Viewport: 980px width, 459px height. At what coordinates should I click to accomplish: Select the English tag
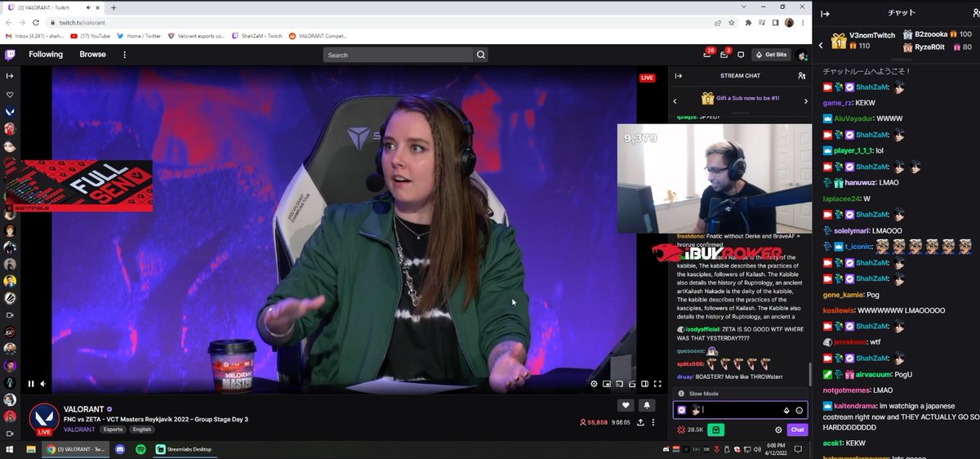coord(142,430)
